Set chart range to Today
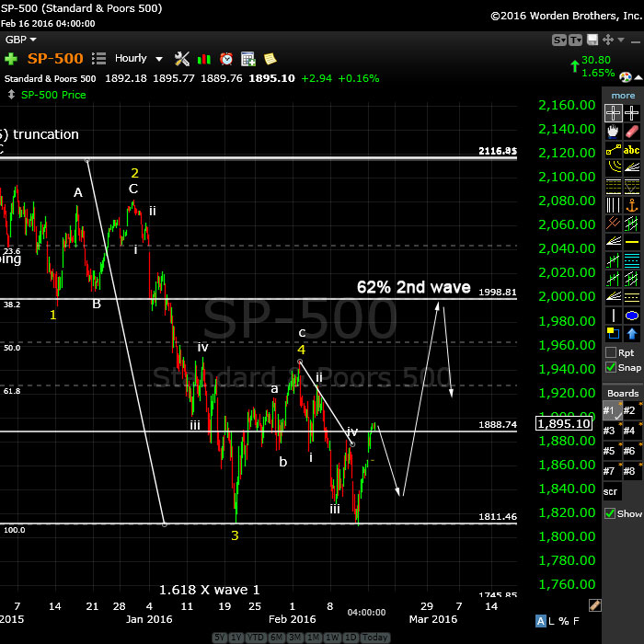 point(375,638)
